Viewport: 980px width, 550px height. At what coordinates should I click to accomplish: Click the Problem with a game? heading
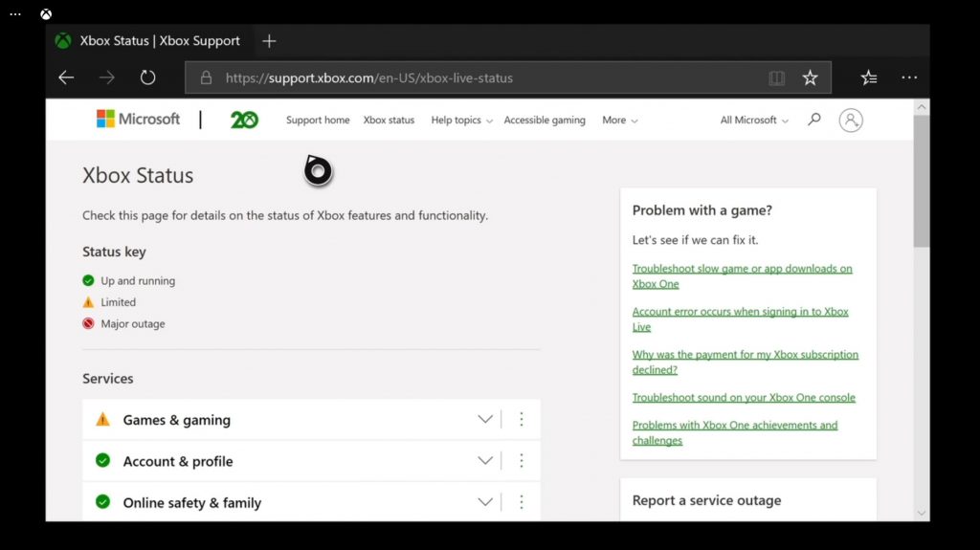tap(702, 210)
